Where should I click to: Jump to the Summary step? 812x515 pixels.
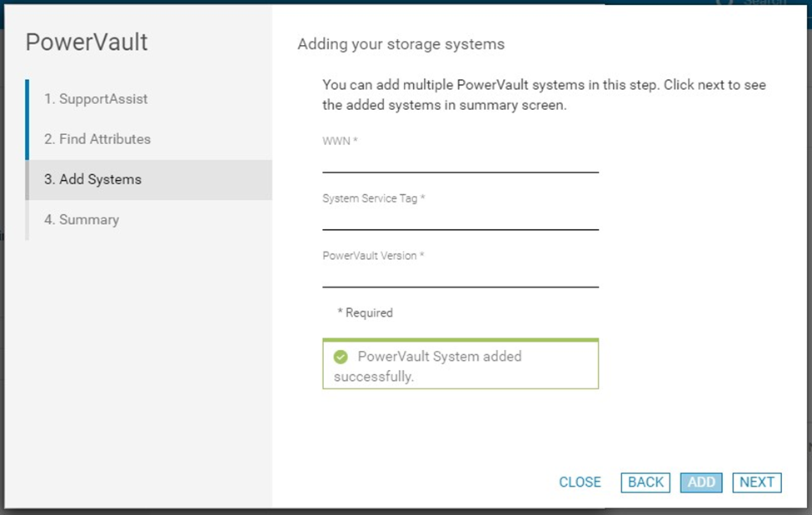point(81,220)
